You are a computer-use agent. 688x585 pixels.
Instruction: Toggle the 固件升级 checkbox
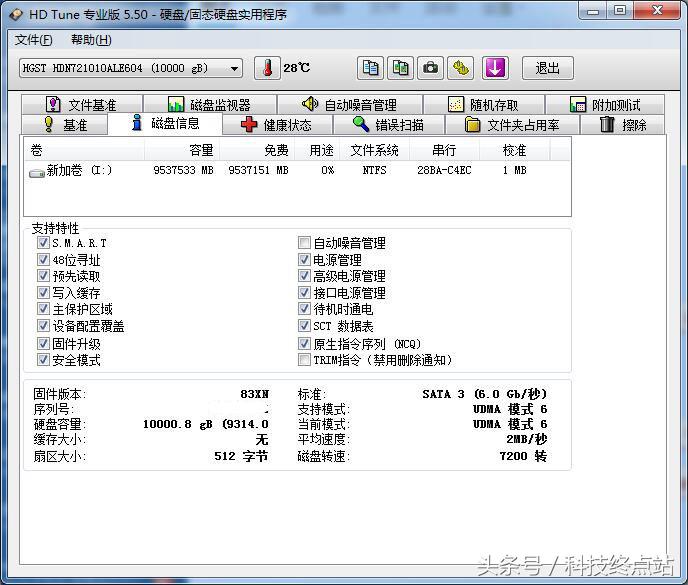tap(43, 343)
